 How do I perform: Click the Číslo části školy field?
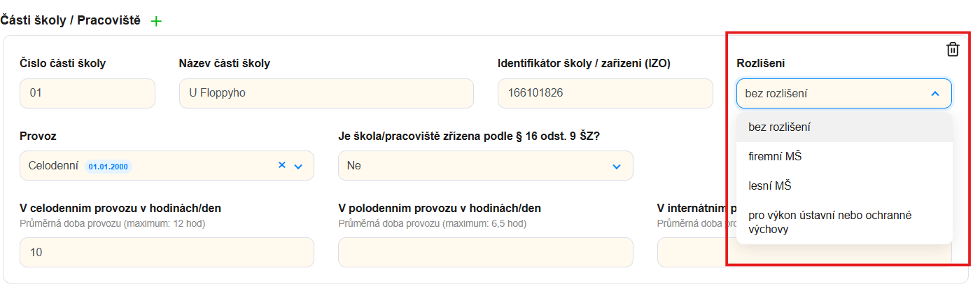87,93
